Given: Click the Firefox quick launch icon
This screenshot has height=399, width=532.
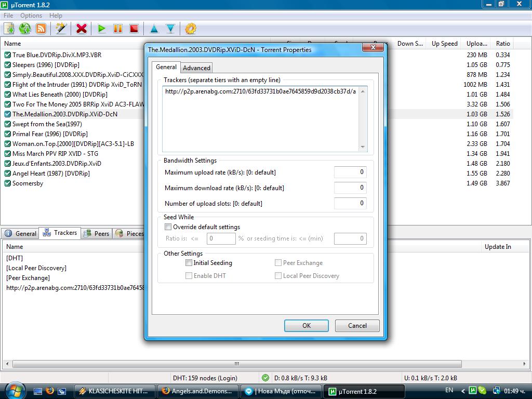Looking at the screenshot, I should 50,391.
